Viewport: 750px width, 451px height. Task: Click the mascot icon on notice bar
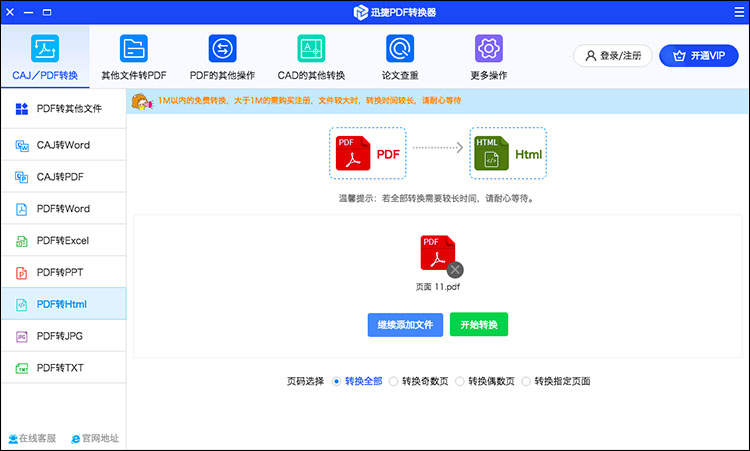click(142, 101)
